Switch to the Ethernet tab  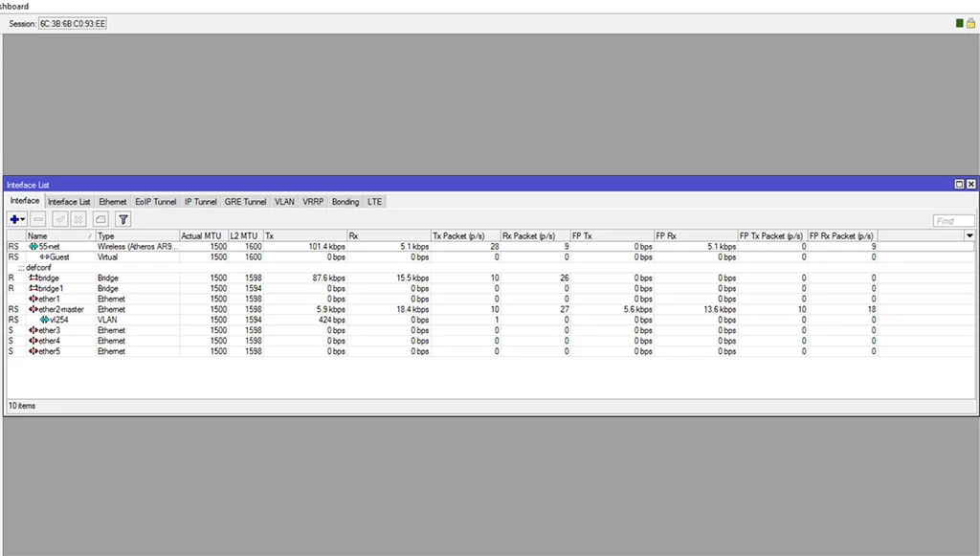[113, 202]
